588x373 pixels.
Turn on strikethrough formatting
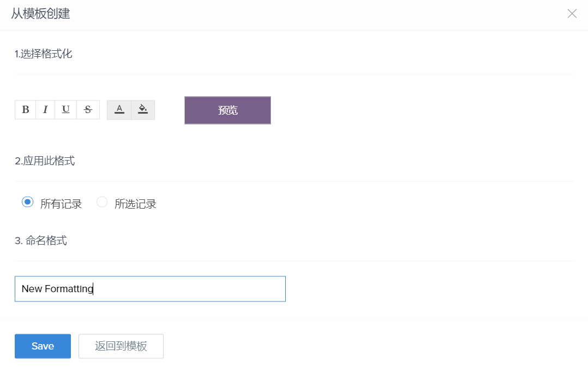coord(88,110)
